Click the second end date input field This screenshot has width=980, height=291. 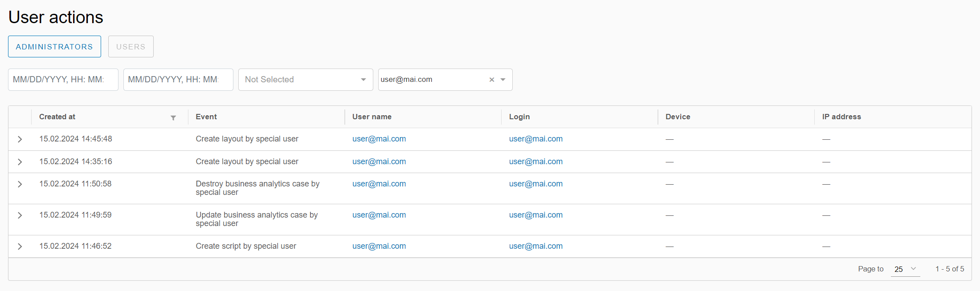tap(178, 80)
